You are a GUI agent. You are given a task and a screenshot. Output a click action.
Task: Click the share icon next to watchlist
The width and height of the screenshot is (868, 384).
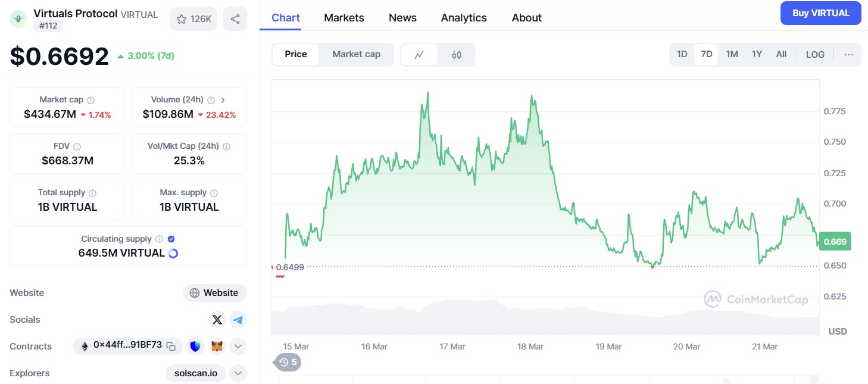[235, 19]
